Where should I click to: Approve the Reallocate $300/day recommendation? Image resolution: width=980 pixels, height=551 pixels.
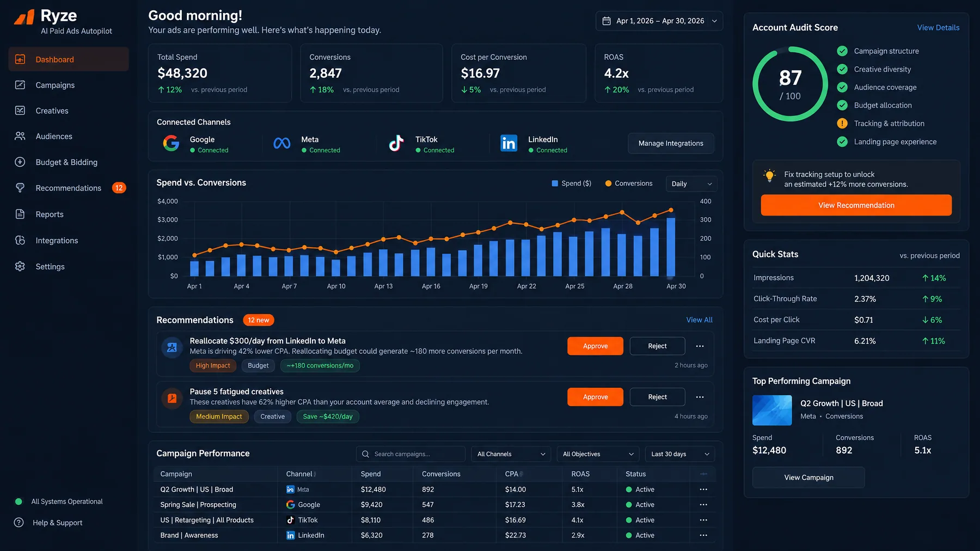coord(595,346)
